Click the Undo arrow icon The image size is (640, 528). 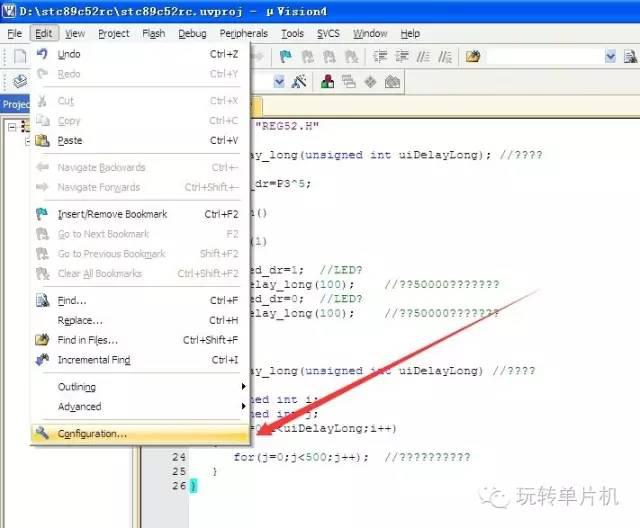coord(42,54)
